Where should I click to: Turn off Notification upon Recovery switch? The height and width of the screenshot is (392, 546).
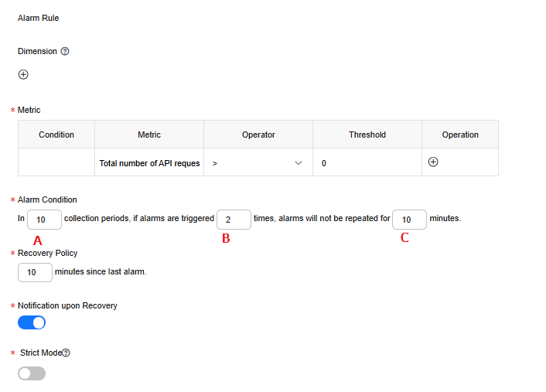[x=32, y=322]
